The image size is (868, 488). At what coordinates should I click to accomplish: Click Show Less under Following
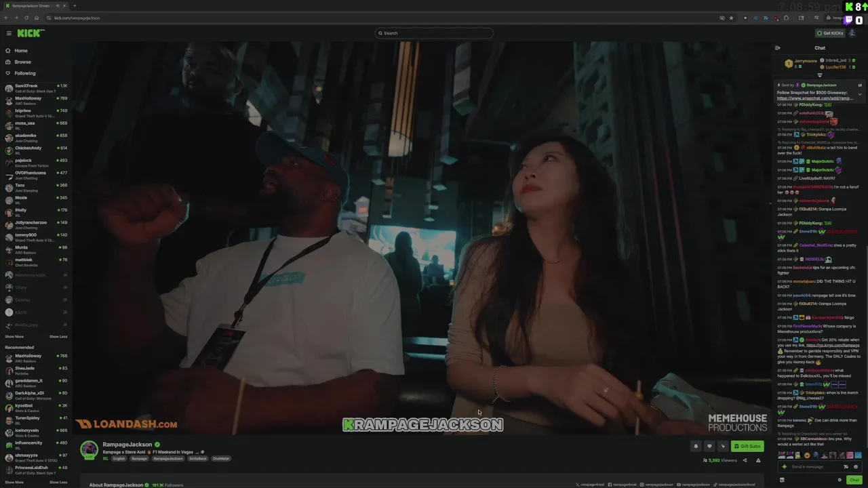click(x=58, y=337)
